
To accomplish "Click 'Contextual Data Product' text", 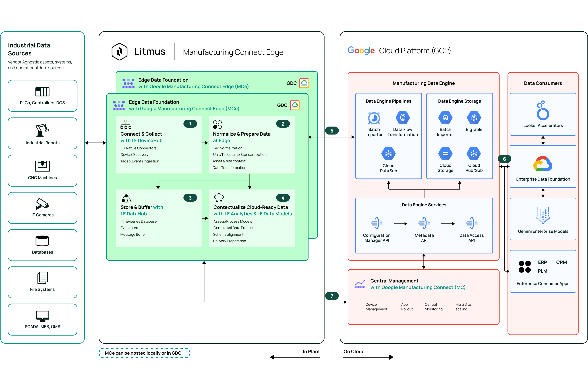I will point(233,228).
